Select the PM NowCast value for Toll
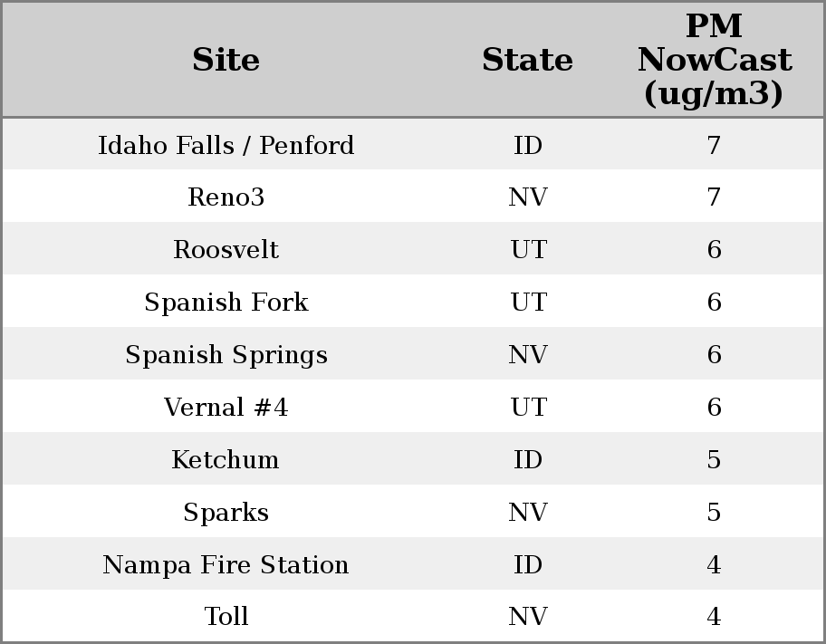The width and height of the screenshot is (826, 644). click(x=714, y=617)
